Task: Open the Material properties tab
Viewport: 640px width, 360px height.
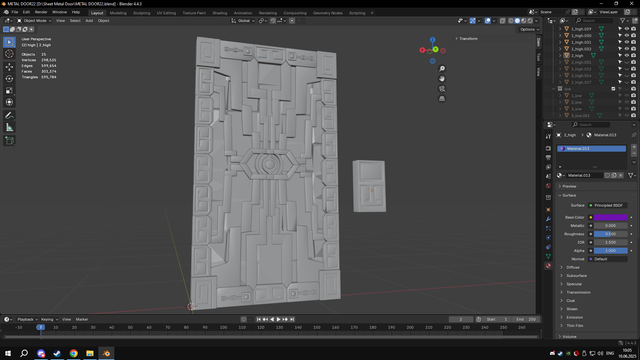Action: 548,266
